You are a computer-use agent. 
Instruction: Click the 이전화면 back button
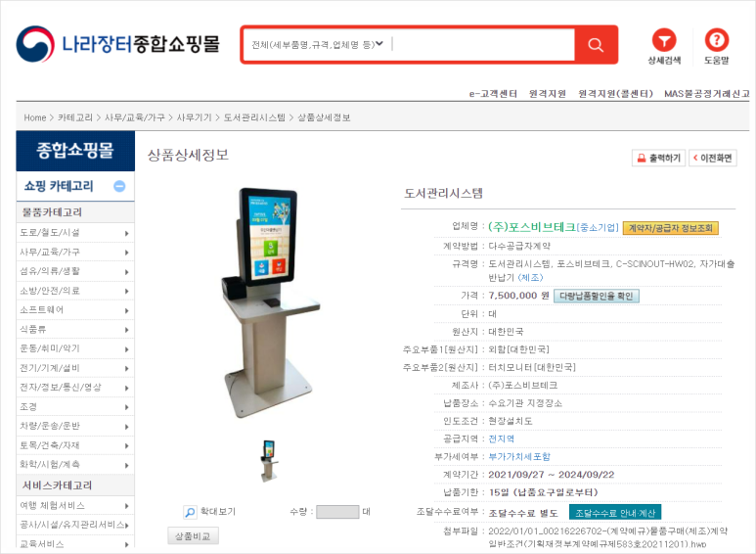pyautogui.click(x=713, y=158)
